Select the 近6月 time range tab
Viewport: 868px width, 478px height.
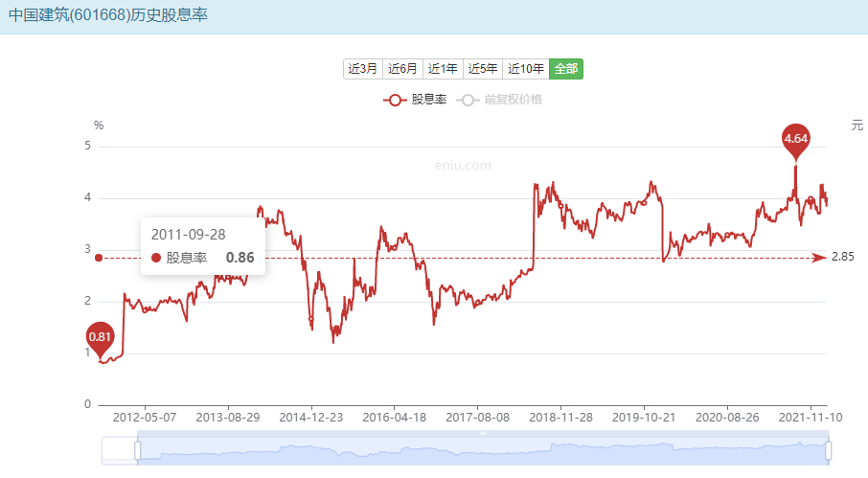(402, 69)
